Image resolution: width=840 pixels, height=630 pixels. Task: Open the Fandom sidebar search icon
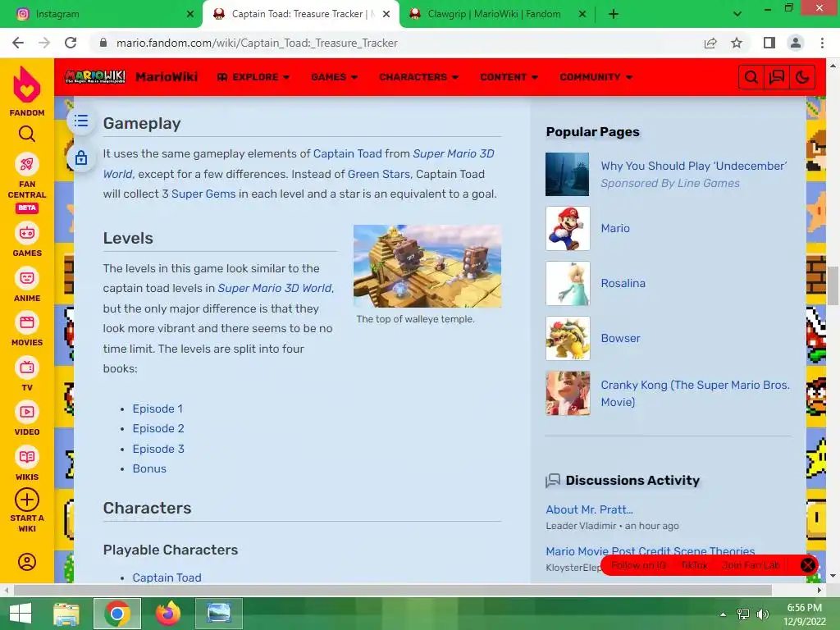(27, 134)
